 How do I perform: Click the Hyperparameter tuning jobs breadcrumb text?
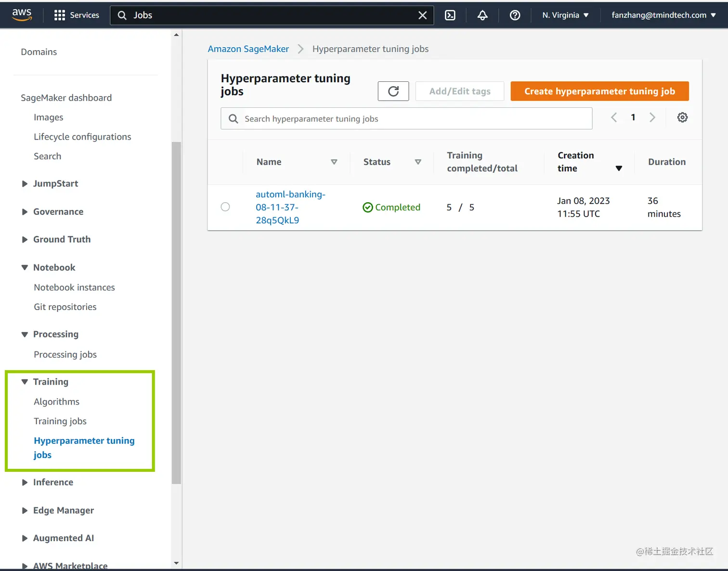coord(370,49)
